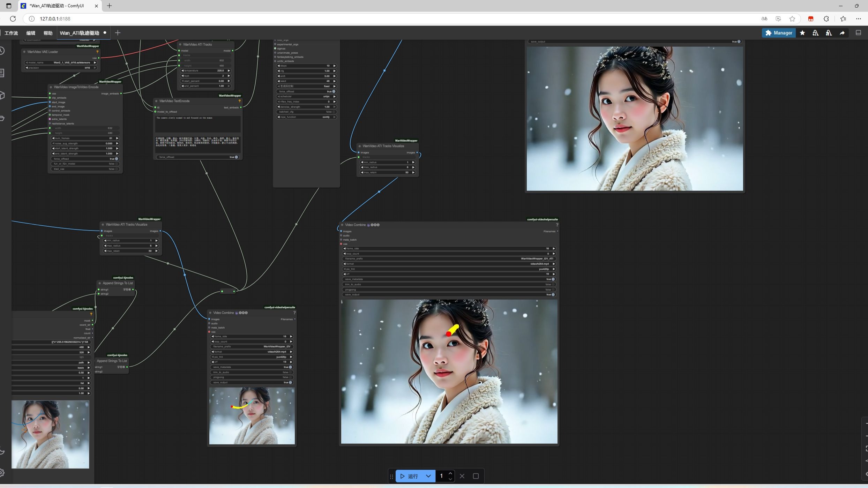Toggle the bottom panel icon at top right
The image size is (868, 488).
858,33
